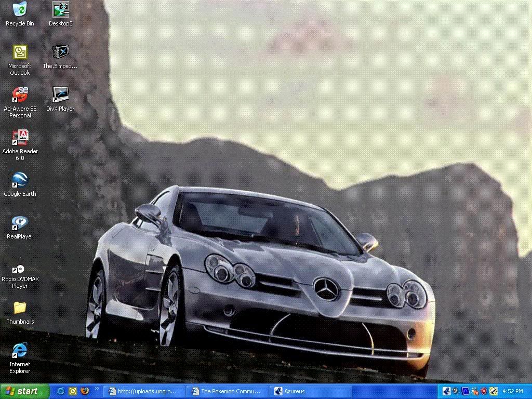Switch to the Azureus taskbar window

point(311,392)
